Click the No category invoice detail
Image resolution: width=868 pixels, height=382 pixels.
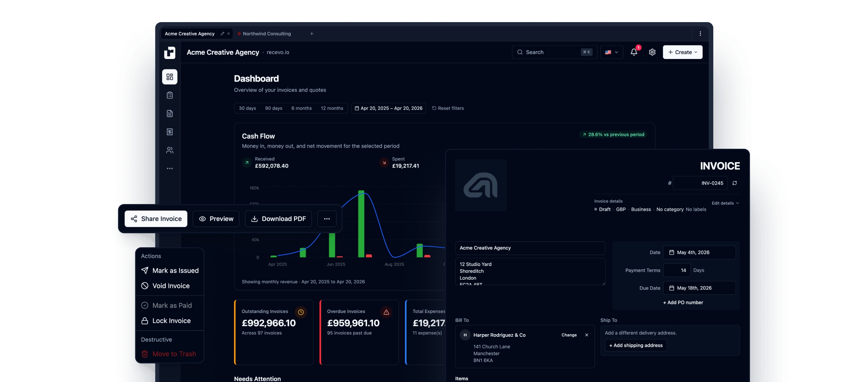(x=669, y=209)
